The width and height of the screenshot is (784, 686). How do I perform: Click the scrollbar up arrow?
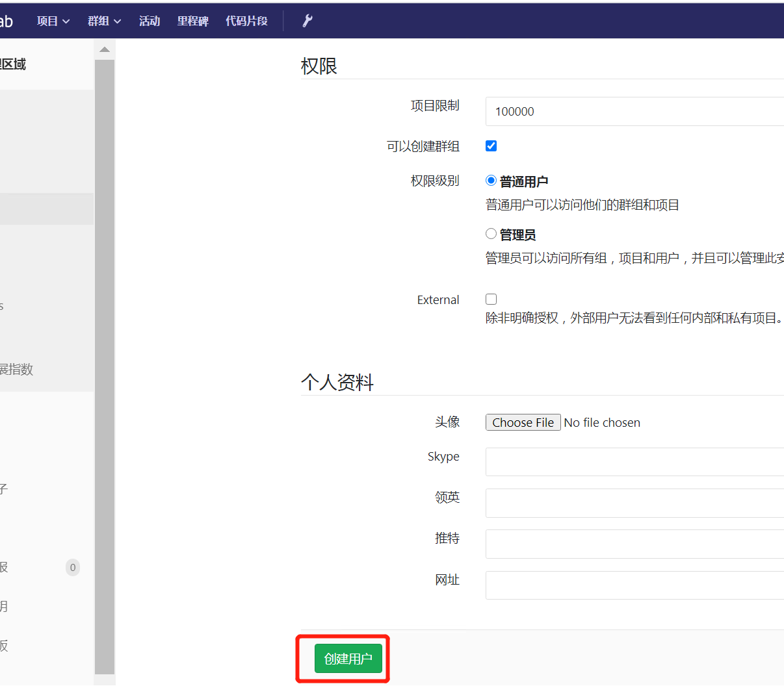(x=105, y=48)
